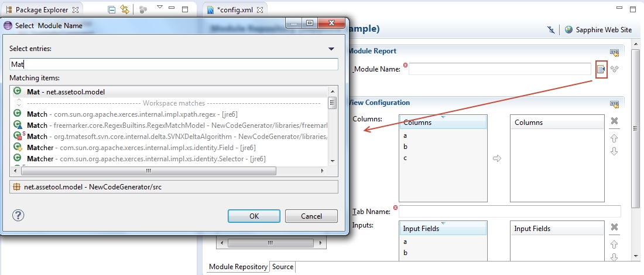644x275 pixels.
Task: Open the Package Explorer view menu triangle
Action: [x=160, y=7]
